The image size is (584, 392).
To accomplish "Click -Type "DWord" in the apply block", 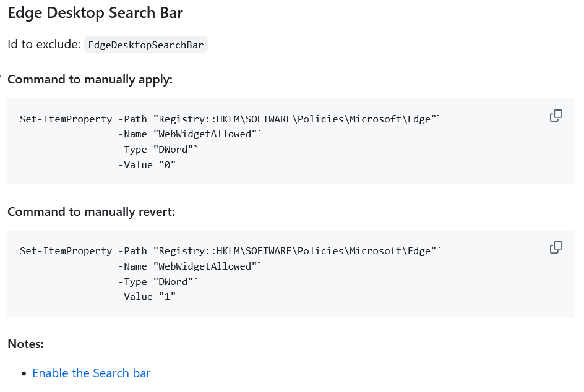I will 159,149.
